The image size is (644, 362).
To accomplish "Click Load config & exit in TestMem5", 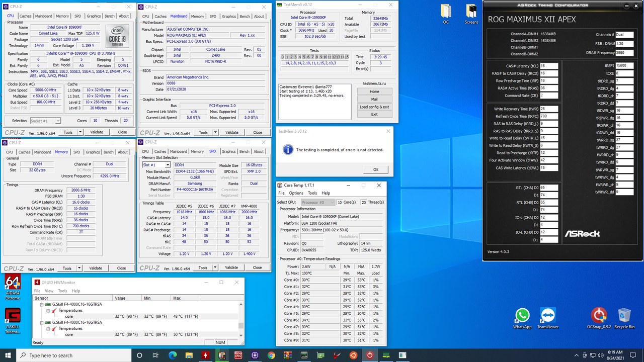I will [374, 107].
